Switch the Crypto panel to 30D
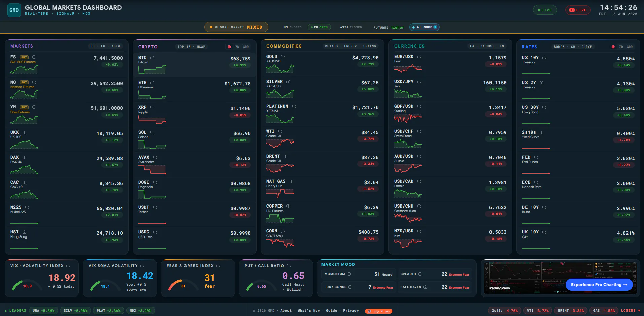 pyautogui.click(x=246, y=47)
